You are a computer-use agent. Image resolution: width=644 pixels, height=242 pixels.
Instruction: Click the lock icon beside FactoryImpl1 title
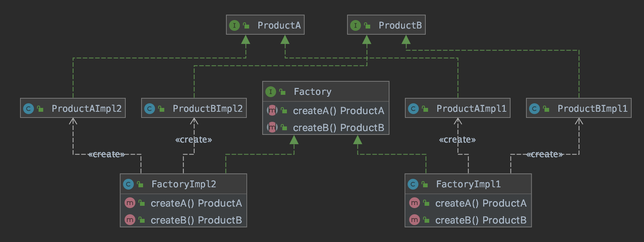pyautogui.click(x=425, y=184)
